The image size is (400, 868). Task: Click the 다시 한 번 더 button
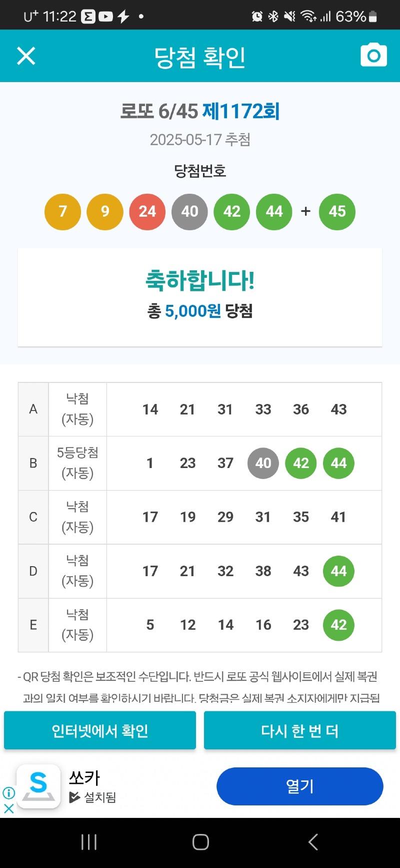click(300, 731)
